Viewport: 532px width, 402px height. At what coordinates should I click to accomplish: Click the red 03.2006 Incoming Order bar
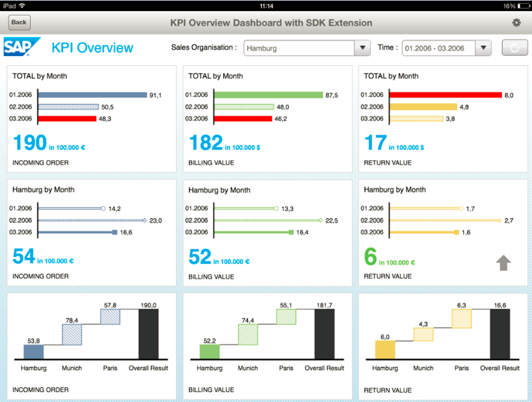click(67, 118)
